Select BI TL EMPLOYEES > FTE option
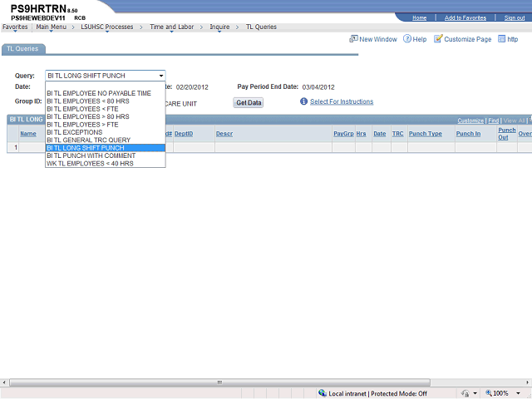Screen dimensions: 532x399 click(x=106, y=125)
